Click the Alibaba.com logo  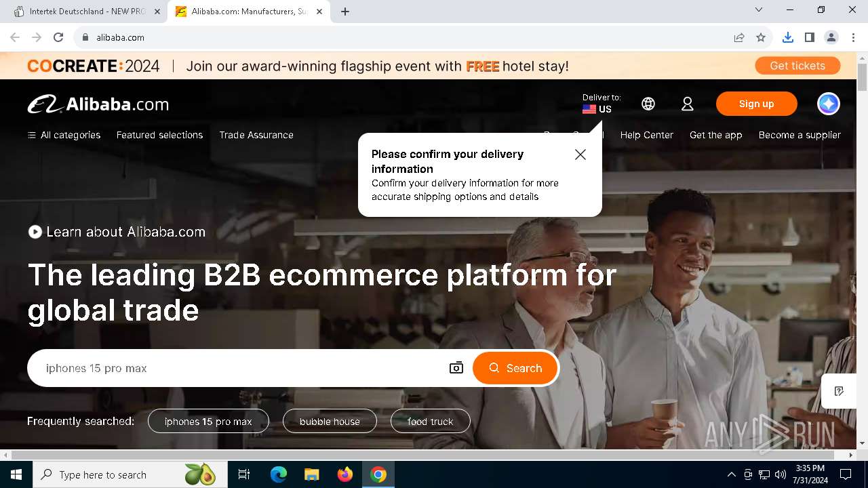pyautogui.click(x=98, y=104)
